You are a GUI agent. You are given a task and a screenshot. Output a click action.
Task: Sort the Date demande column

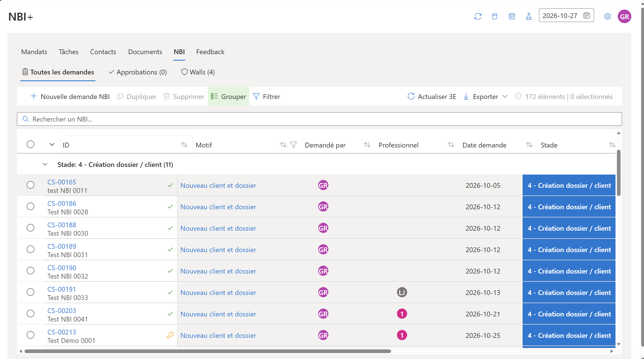(529, 145)
